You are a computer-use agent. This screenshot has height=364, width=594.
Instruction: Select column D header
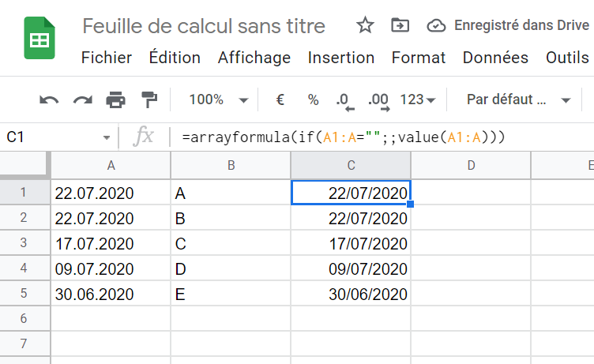471,166
